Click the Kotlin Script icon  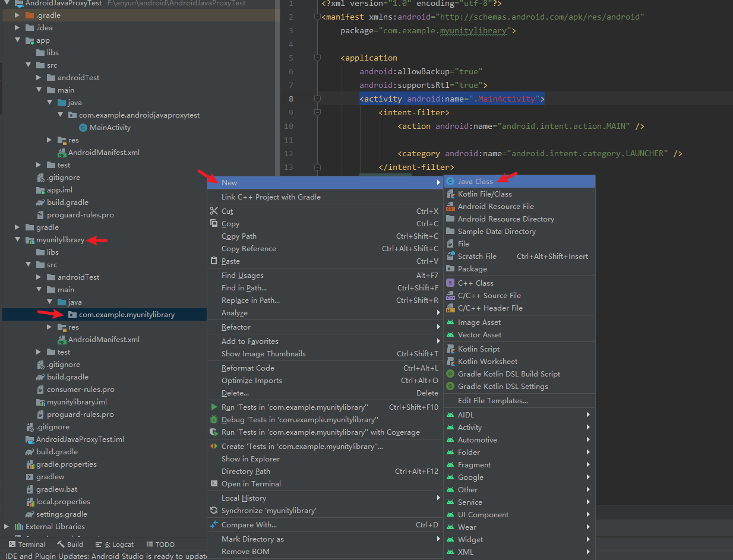(450, 349)
